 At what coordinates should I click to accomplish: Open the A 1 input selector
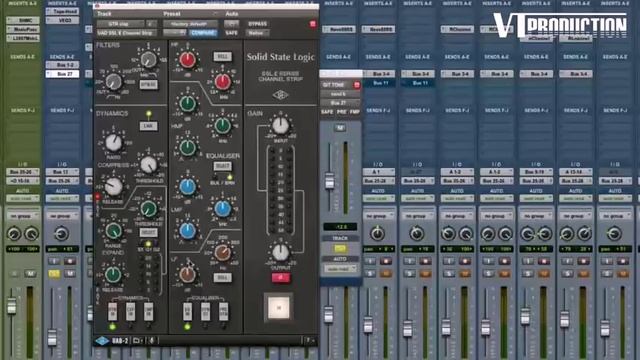click(x=378, y=172)
